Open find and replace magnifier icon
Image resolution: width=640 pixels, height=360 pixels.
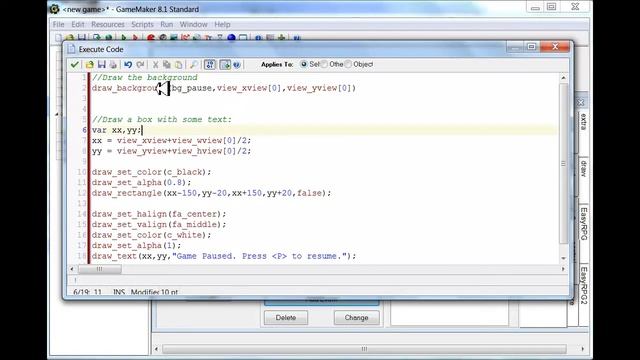[194, 64]
